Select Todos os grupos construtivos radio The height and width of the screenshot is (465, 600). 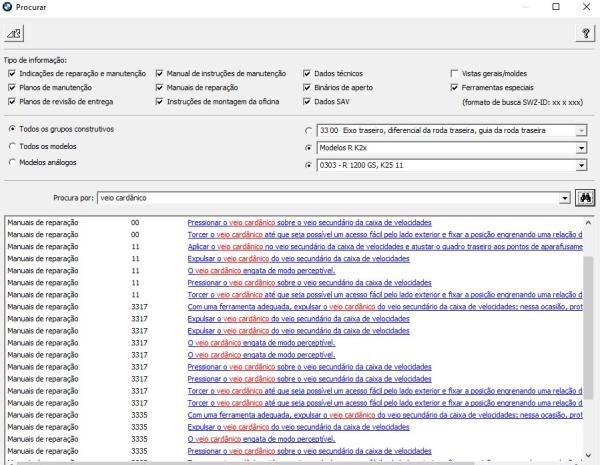[x=12, y=129]
